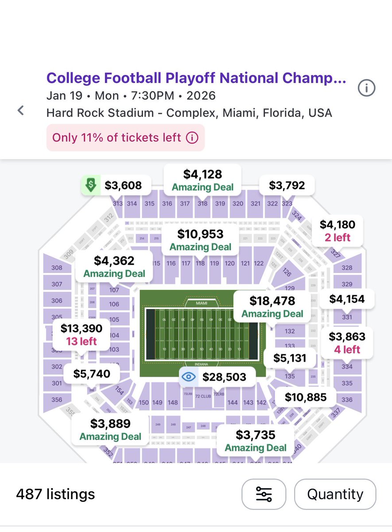Choose the $13,390 listing with 13 left

[x=82, y=334]
